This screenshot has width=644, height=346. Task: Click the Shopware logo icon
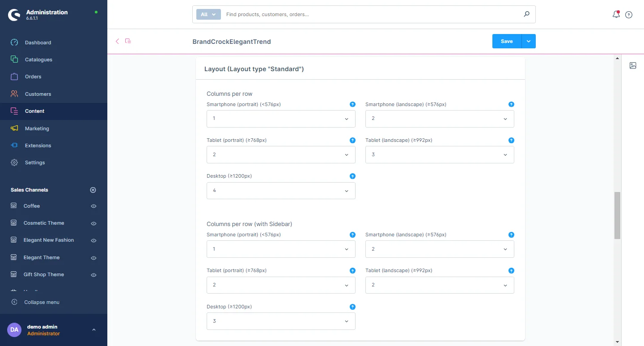tap(14, 15)
